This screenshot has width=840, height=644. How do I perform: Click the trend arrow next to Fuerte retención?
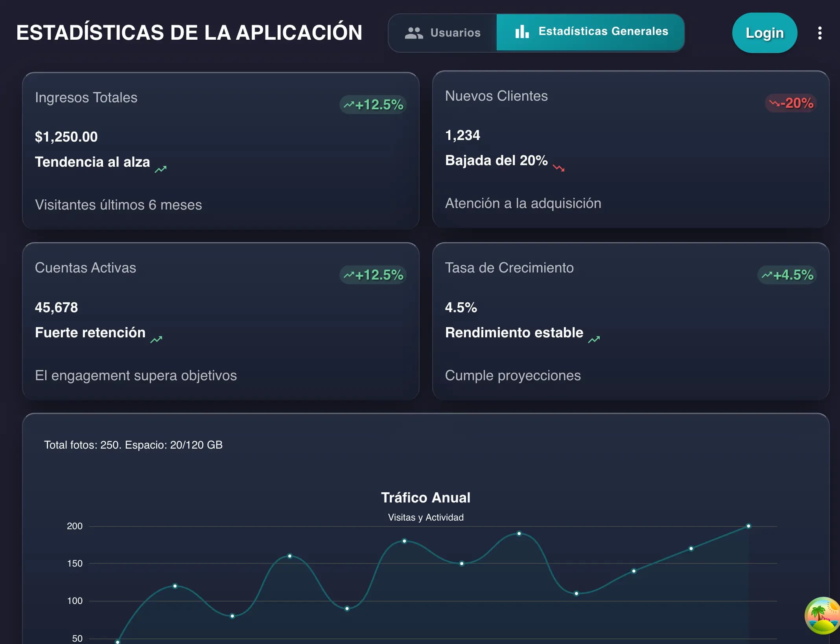(x=157, y=339)
